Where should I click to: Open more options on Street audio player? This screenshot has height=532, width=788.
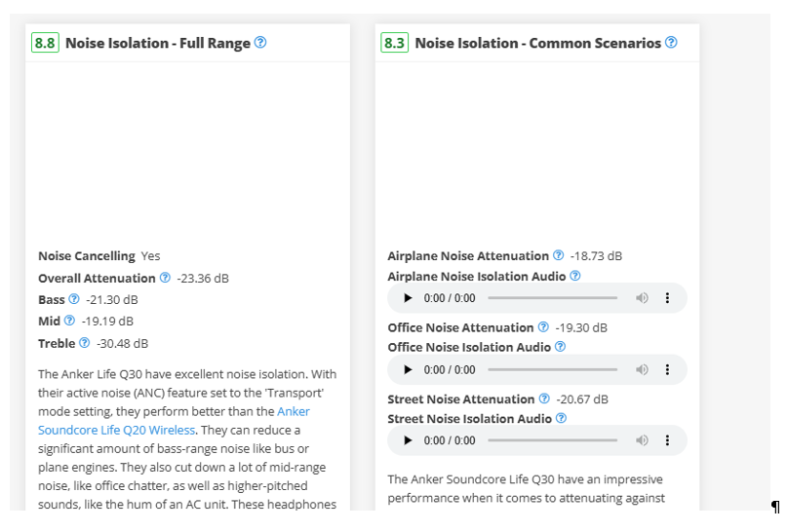coord(667,440)
